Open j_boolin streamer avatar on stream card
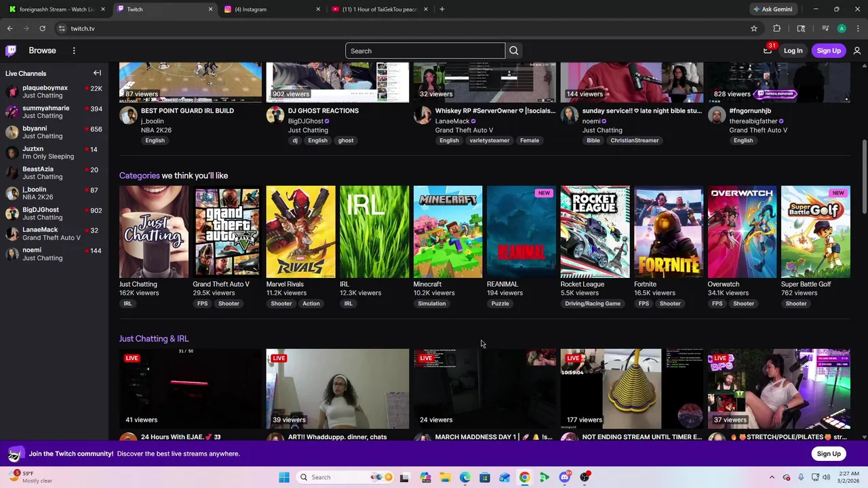The image size is (868, 488). [x=128, y=115]
